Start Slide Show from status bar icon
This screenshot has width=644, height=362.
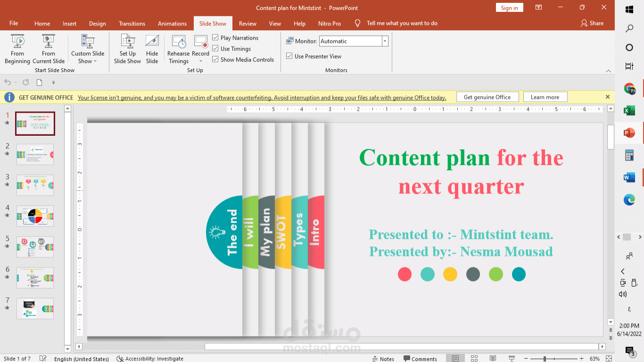pyautogui.click(x=511, y=359)
